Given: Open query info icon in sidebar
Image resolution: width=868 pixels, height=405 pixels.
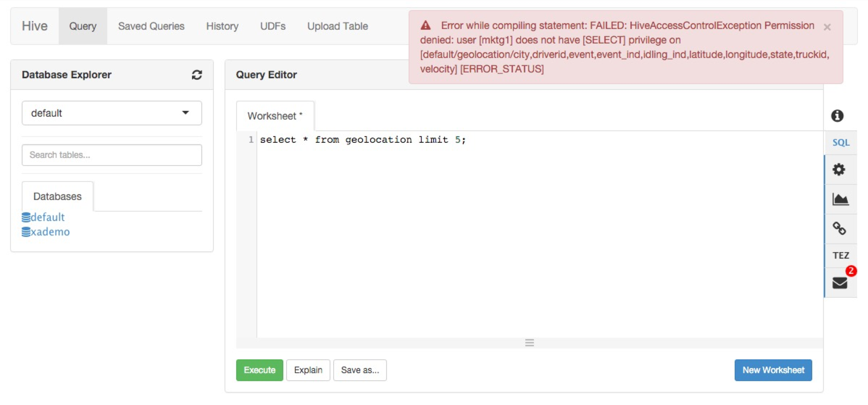Looking at the screenshot, I should (837, 116).
